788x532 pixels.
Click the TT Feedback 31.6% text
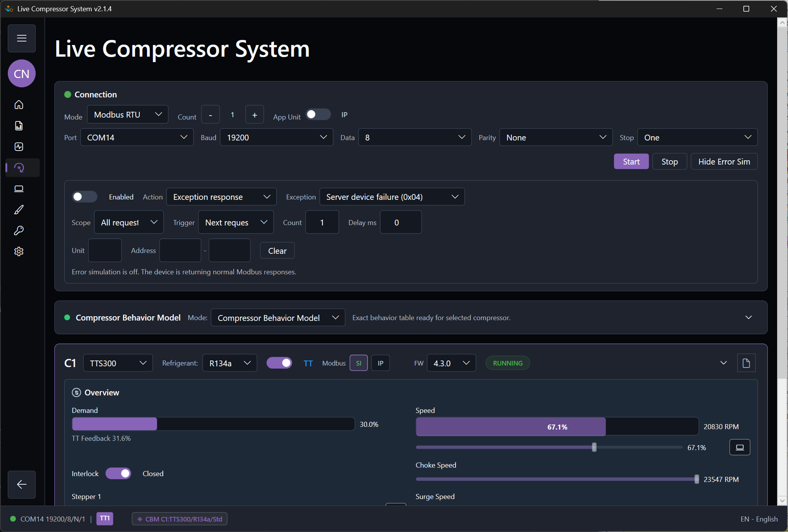point(101,438)
